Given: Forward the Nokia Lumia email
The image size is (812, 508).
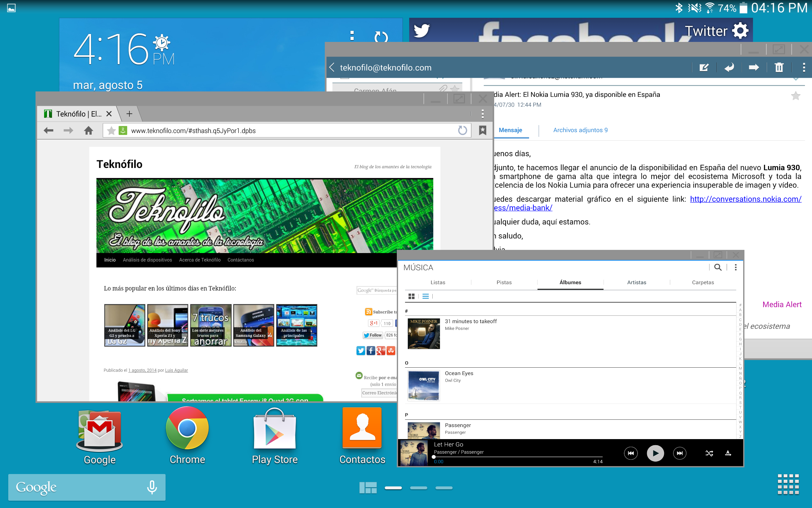Looking at the screenshot, I should tap(754, 68).
